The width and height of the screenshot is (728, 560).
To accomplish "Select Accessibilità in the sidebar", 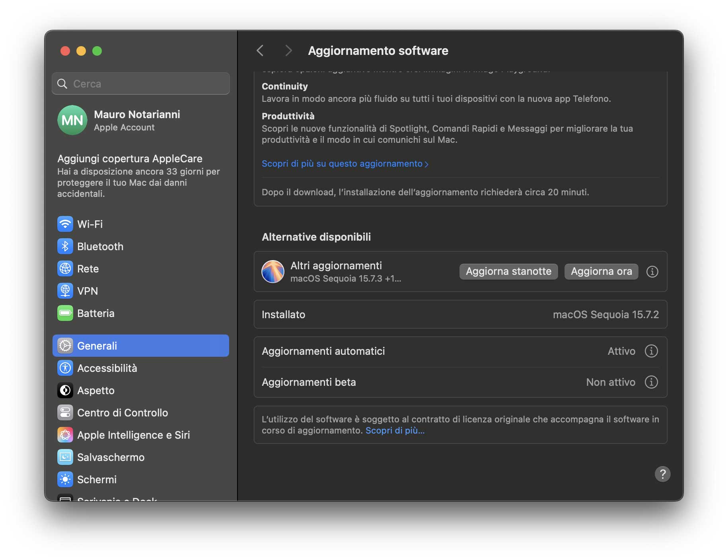I will coord(65,368).
